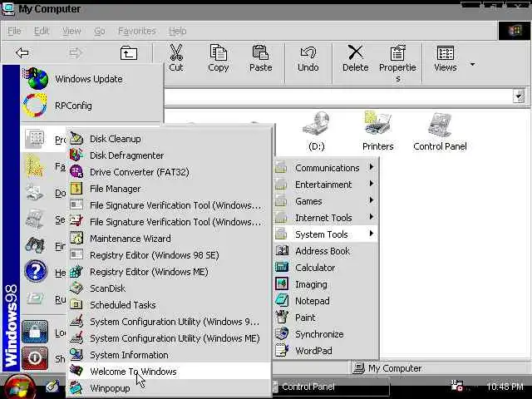Select the Printers folder icon
Image resolution: width=532 pixels, height=399 pixels.
377,123
